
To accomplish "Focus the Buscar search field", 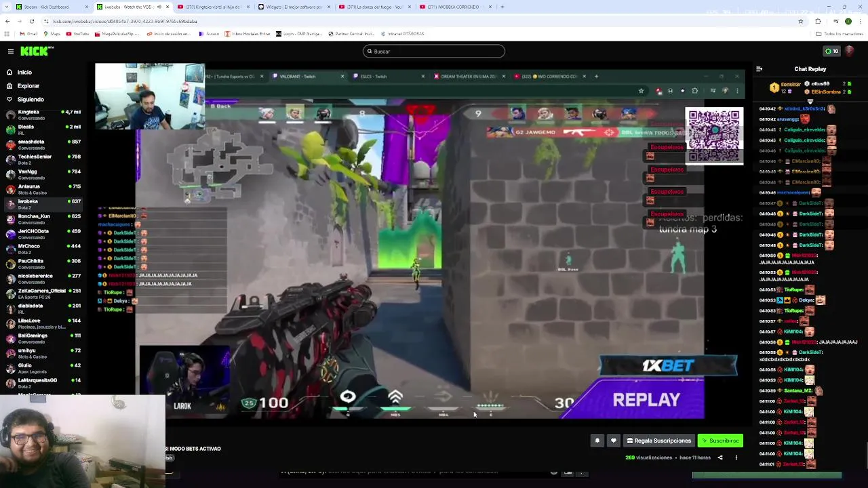I will point(434,52).
